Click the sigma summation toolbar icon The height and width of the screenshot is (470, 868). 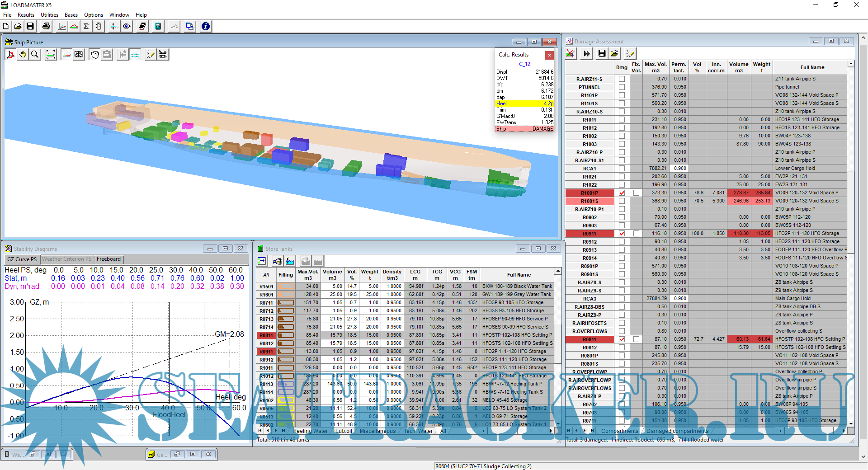click(x=86, y=26)
